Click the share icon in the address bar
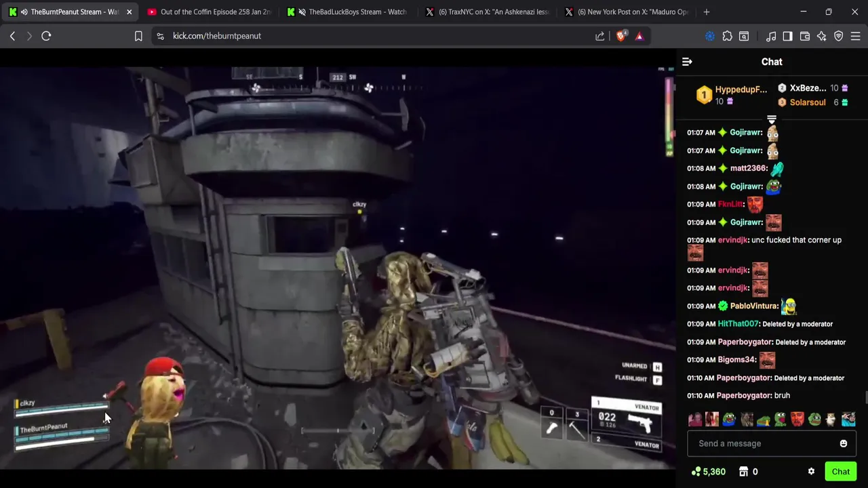 click(x=600, y=36)
